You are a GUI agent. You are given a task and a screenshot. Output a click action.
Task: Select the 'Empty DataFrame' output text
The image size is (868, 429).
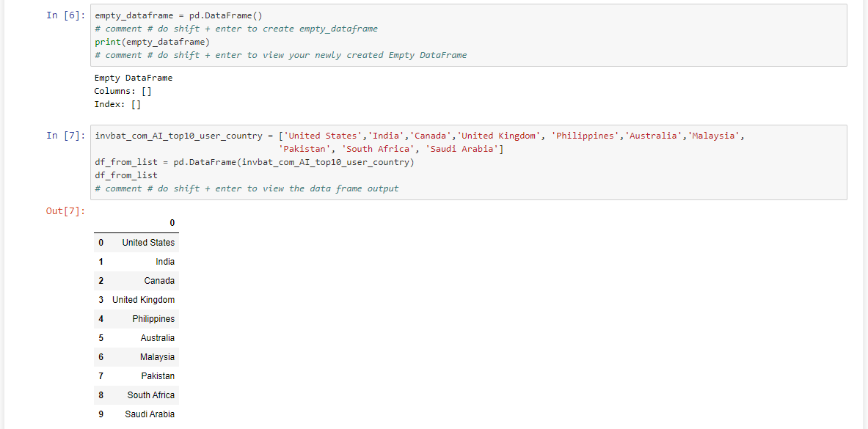(134, 78)
